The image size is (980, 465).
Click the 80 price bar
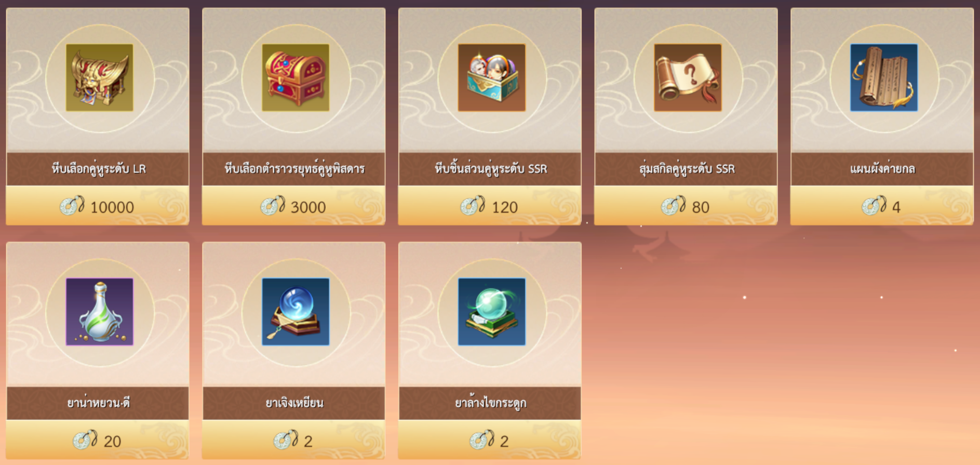click(x=686, y=206)
